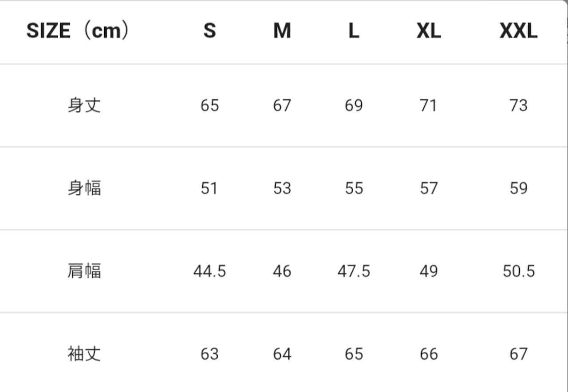Click 肩幅 value 44.5 for size S

(209, 271)
